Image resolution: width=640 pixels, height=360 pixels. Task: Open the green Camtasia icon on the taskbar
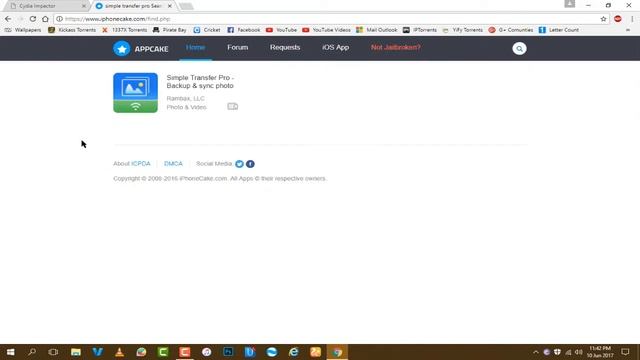(x=163, y=352)
